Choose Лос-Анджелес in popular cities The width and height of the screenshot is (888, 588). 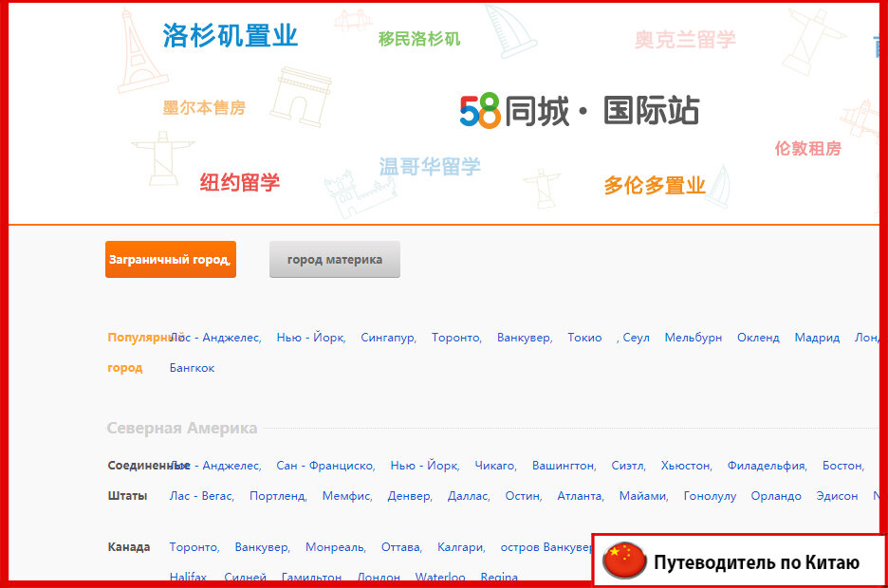point(215,338)
